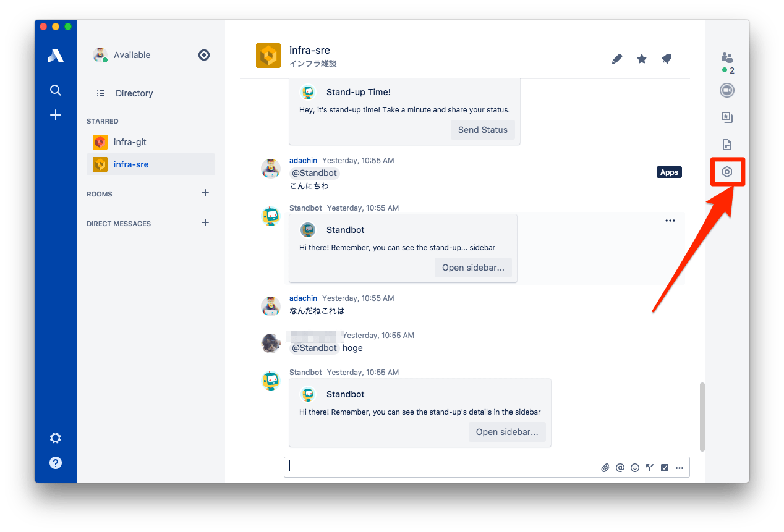Open the Directory item
The image size is (784, 532).
[x=134, y=93]
